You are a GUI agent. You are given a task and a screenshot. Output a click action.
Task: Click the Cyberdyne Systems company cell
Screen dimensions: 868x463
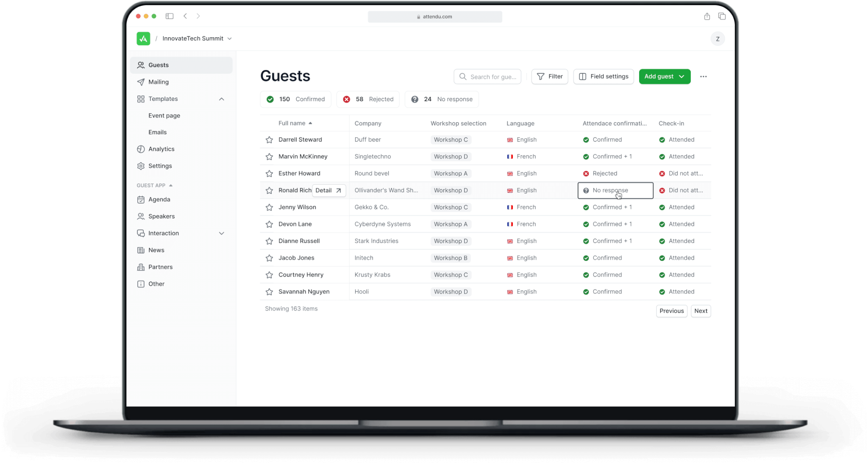(x=383, y=224)
